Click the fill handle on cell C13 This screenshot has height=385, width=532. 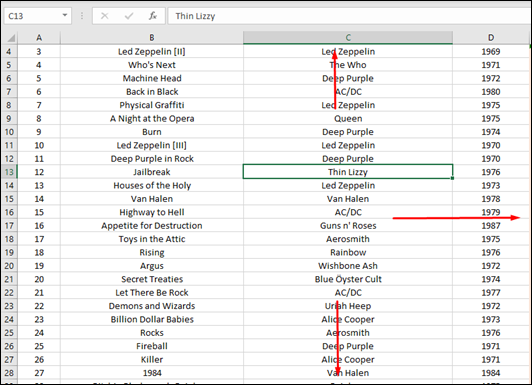coord(452,178)
